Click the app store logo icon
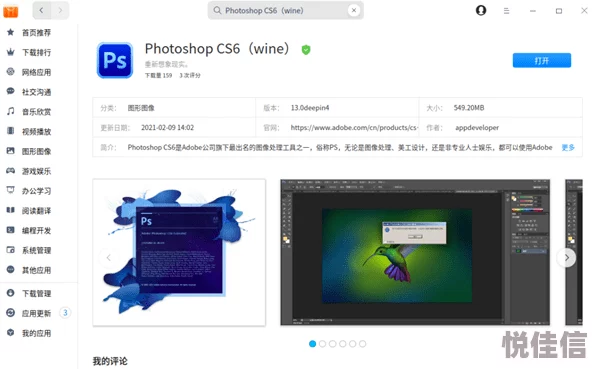This screenshot has height=369, width=594. pyautogui.click(x=11, y=11)
